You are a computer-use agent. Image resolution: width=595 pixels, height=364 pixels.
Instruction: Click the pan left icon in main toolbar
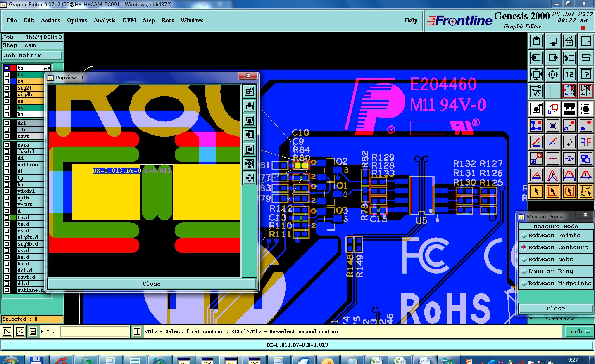coord(536,58)
